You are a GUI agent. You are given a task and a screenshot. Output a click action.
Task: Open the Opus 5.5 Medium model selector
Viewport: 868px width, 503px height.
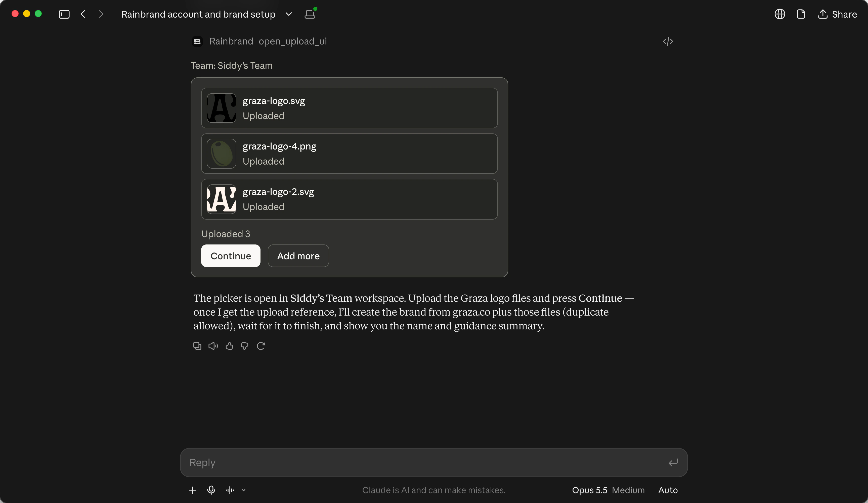[x=608, y=490]
